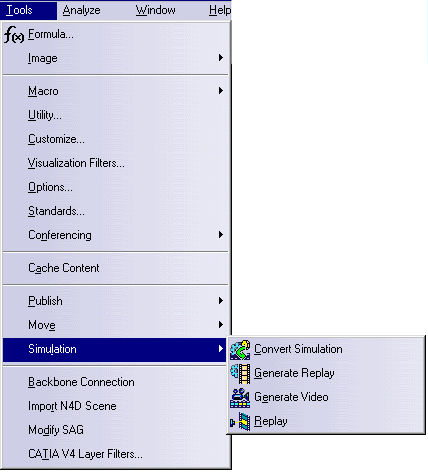428x472 pixels.
Task: Open the Publish submenu
Action: [x=115, y=301]
